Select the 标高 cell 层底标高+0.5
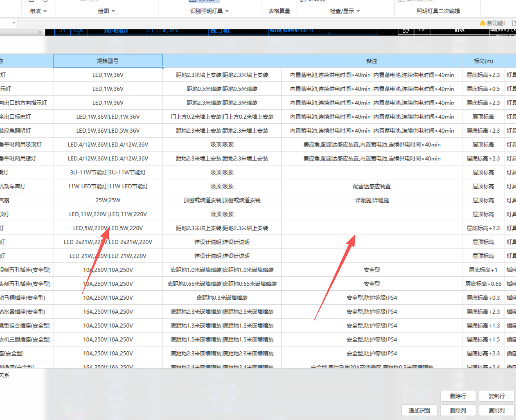The height and width of the screenshot is (420, 516). click(x=483, y=89)
